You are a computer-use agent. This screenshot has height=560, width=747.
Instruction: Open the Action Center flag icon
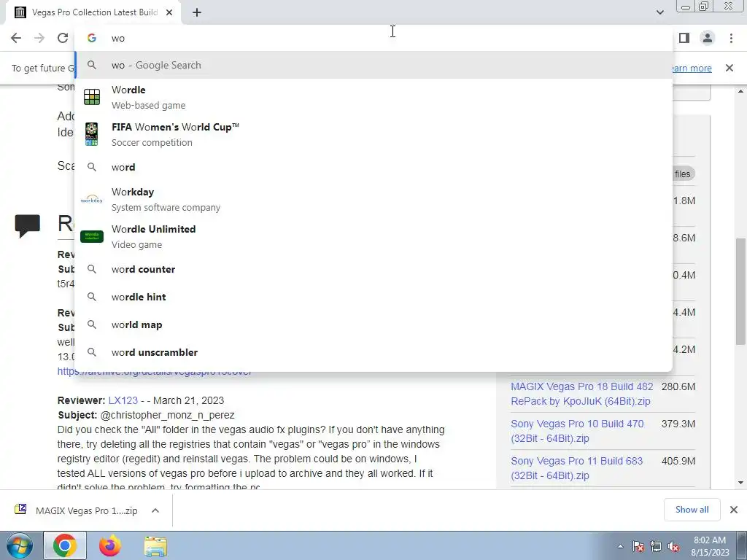[x=638, y=547]
